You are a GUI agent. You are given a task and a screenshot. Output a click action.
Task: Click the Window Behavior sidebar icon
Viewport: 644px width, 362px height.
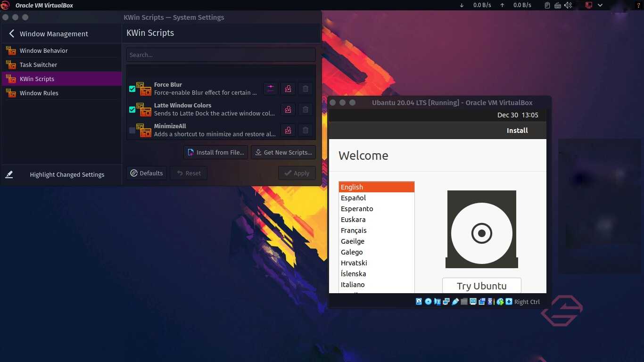tap(11, 50)
